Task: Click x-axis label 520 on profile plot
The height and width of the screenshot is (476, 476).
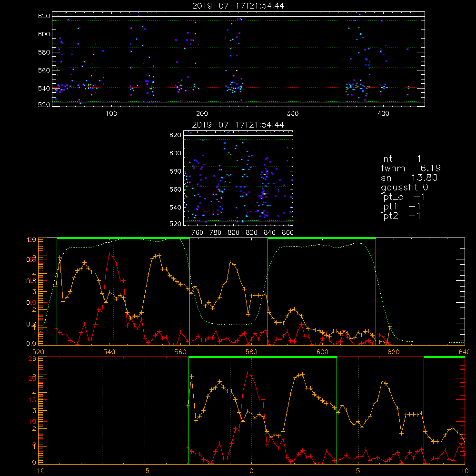Action: pos(38,352)
